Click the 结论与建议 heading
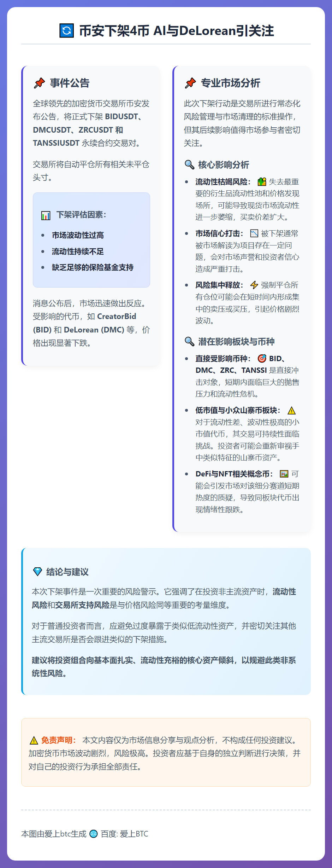 [67, 572]
